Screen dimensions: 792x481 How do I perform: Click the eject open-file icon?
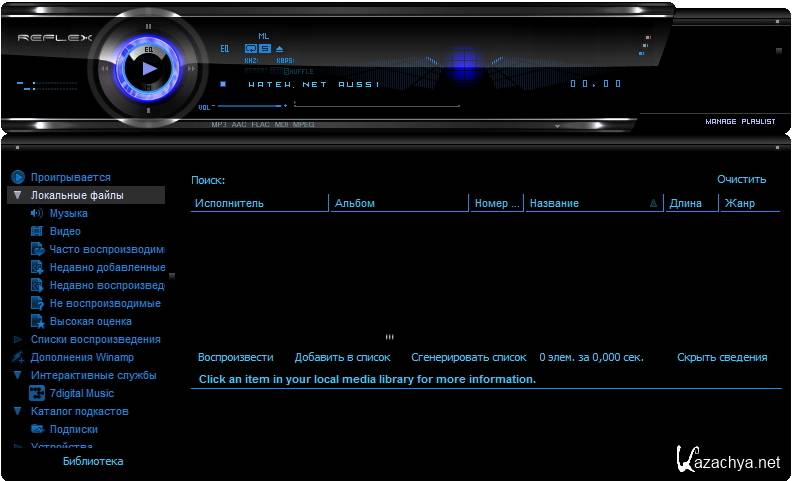pos(280,48)
